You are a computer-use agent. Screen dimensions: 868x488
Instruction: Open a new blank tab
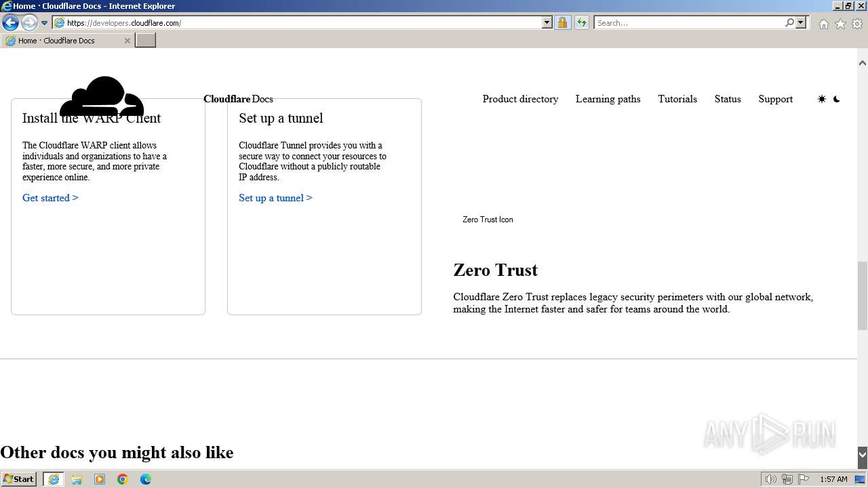point(145,41)
